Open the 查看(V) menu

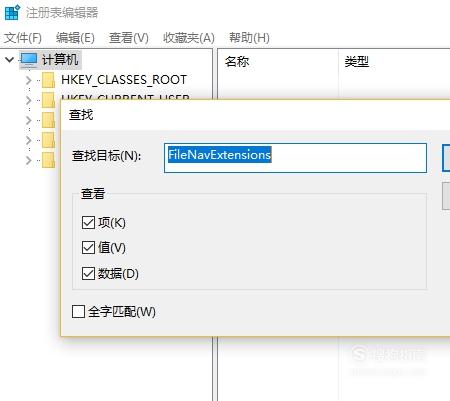[x=129, y=38]
